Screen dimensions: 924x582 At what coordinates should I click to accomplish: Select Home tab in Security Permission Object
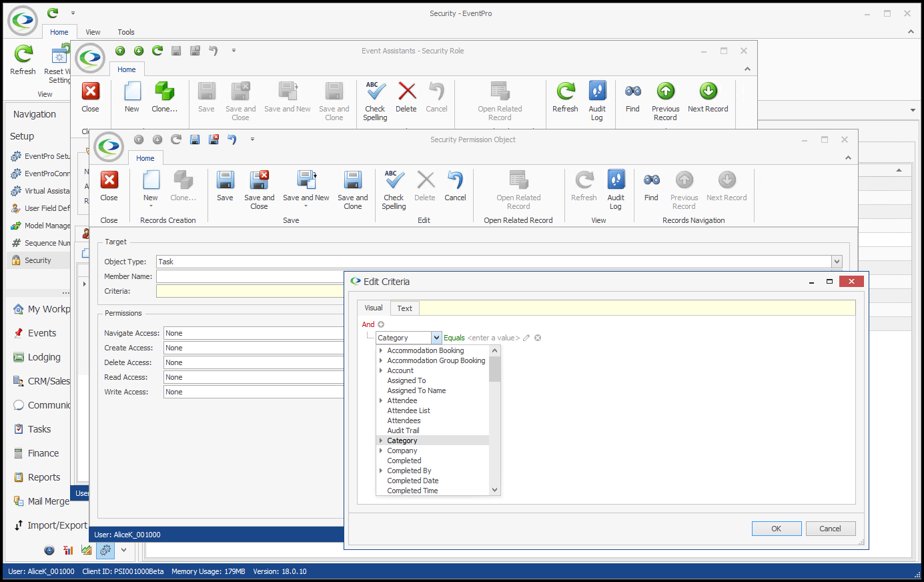pyautogui.click(x=145, y=158)
